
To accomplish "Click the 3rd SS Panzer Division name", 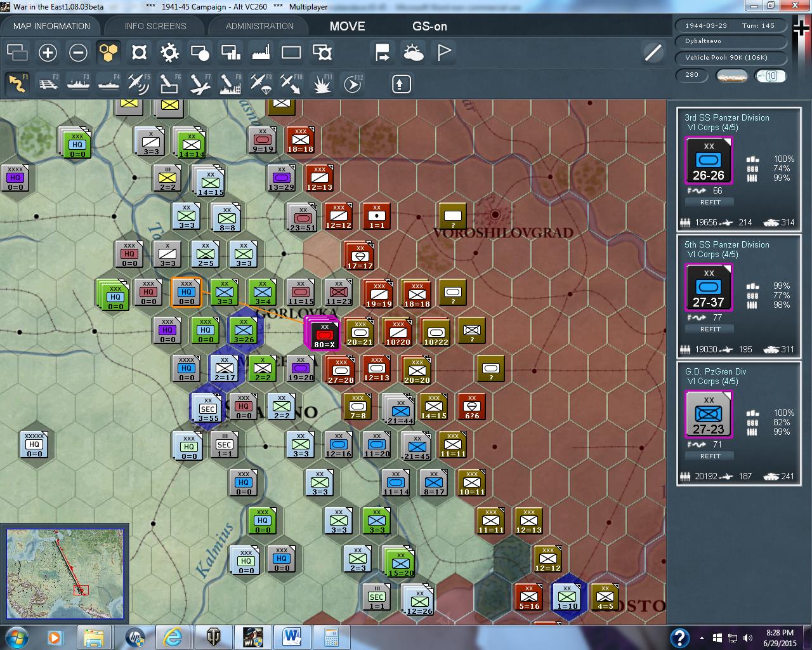I will [726, 117].
